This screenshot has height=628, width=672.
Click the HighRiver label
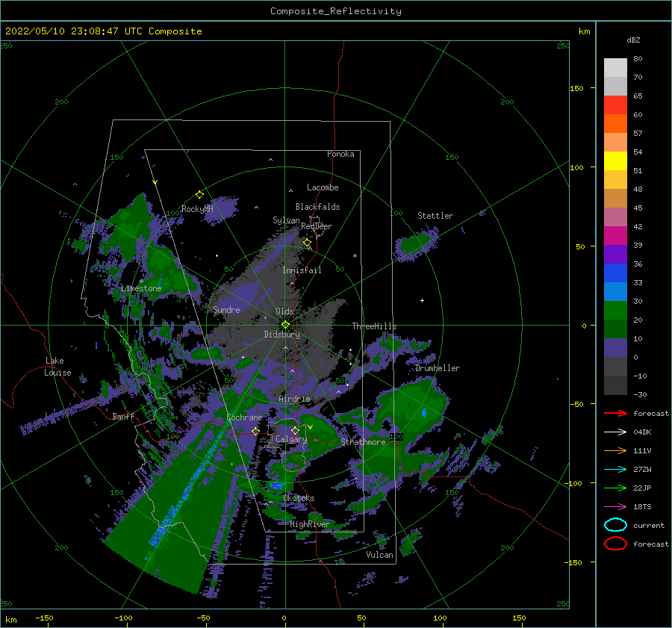tap(310, 524)
